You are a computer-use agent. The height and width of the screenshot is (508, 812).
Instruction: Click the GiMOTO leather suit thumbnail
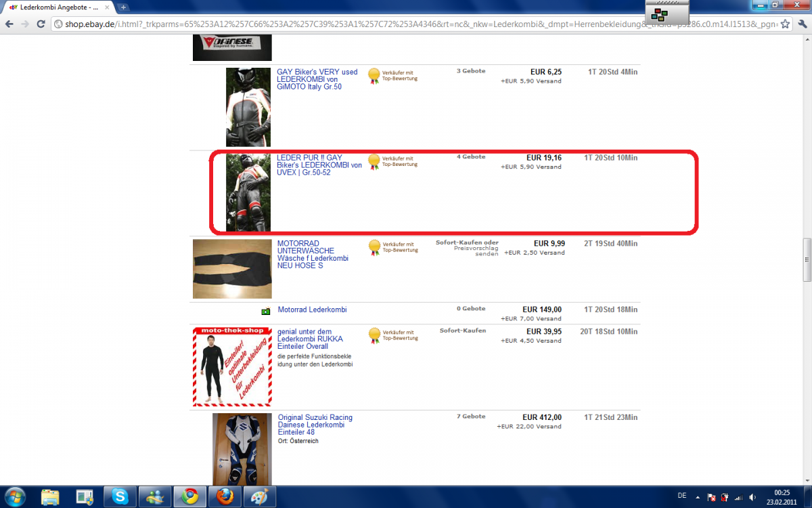[248, 107]
